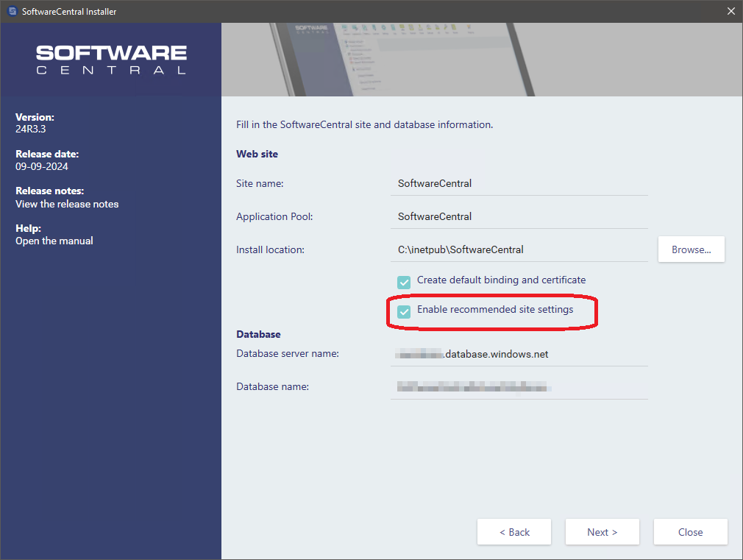743x560 pixels.
Task: Click the banner image showing the tablet preview
Action: point(482,59)
